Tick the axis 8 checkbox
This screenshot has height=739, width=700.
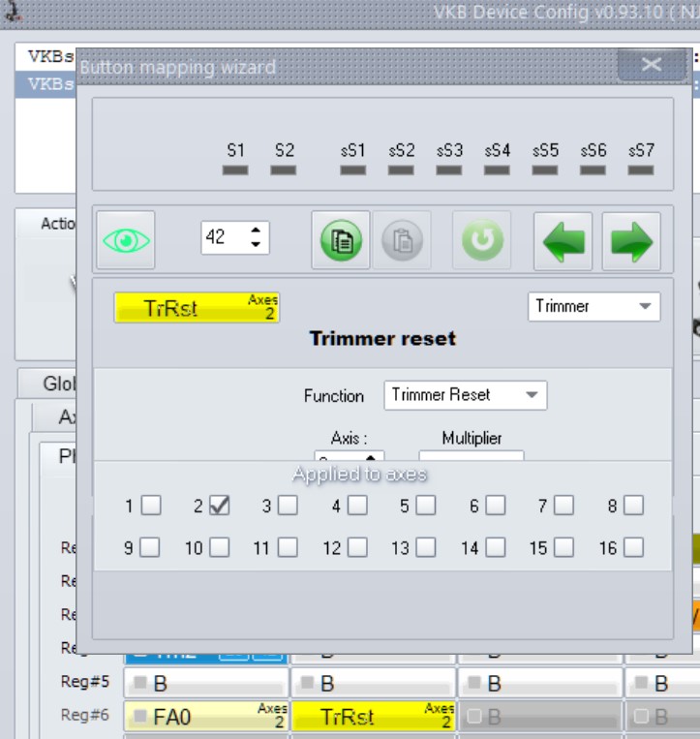coord(633,505)
